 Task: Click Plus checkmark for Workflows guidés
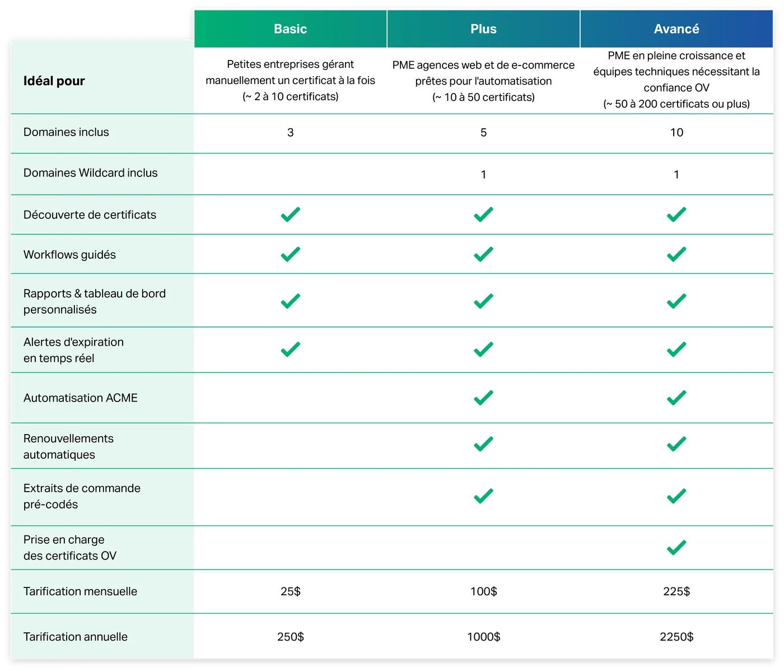[483, 254]
